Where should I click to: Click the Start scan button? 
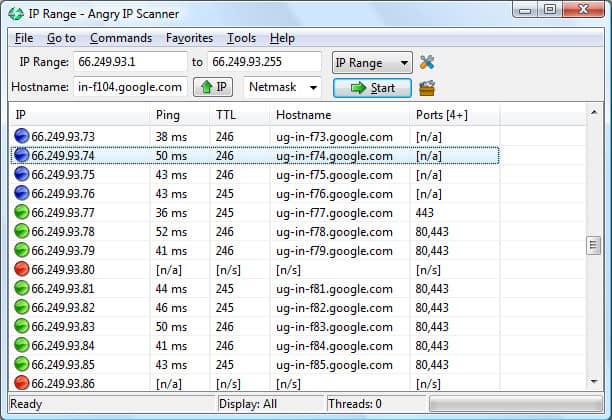[x=372, y=88]
